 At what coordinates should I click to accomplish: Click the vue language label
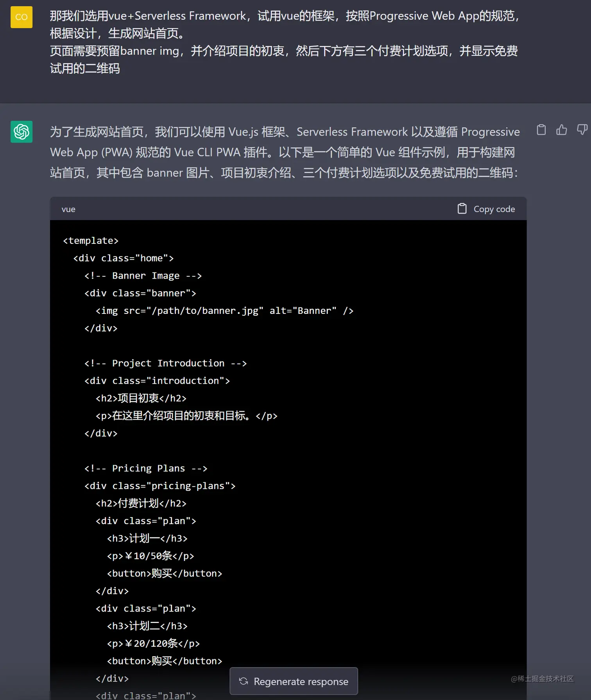click(68, 209)
